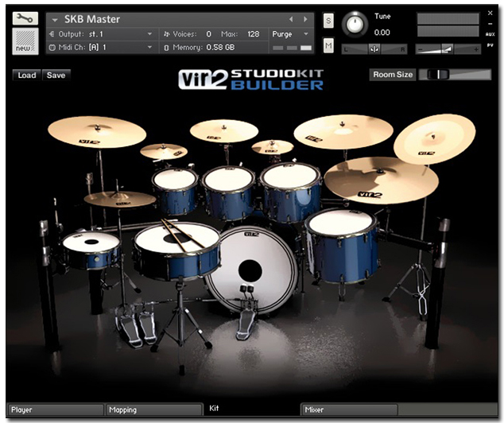Switch to the Mixer tab
504x423 pixels.
pos(350,409)
